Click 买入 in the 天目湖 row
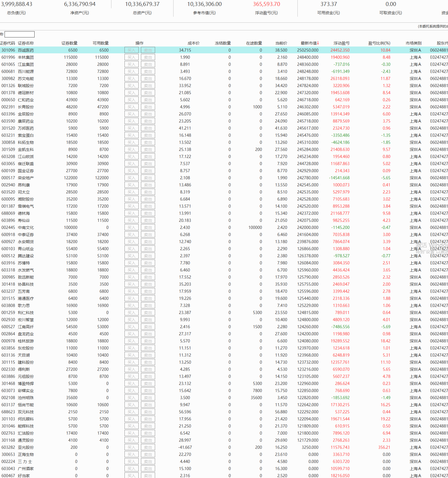448x478 pixels. click(132, 355)
